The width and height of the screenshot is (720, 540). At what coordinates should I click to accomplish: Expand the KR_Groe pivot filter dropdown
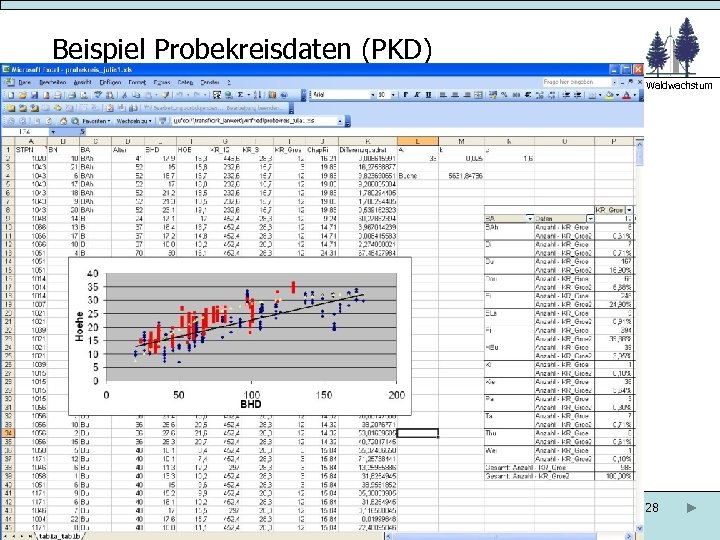click(x=629, y=210)
